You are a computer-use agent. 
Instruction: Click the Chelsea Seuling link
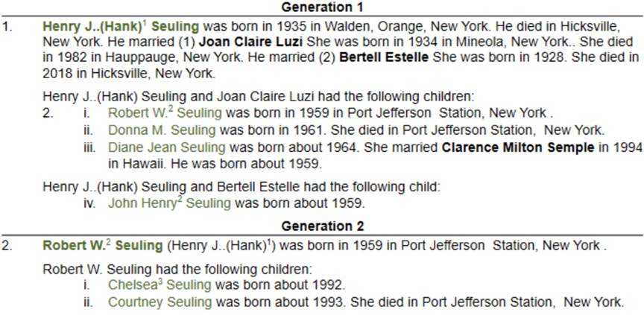point(160,284)
